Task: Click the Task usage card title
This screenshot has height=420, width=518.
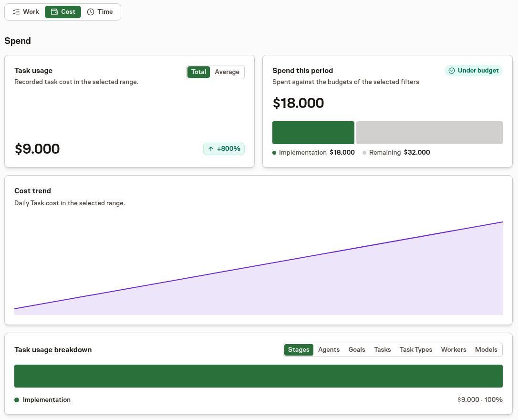Action: (33, 71)
